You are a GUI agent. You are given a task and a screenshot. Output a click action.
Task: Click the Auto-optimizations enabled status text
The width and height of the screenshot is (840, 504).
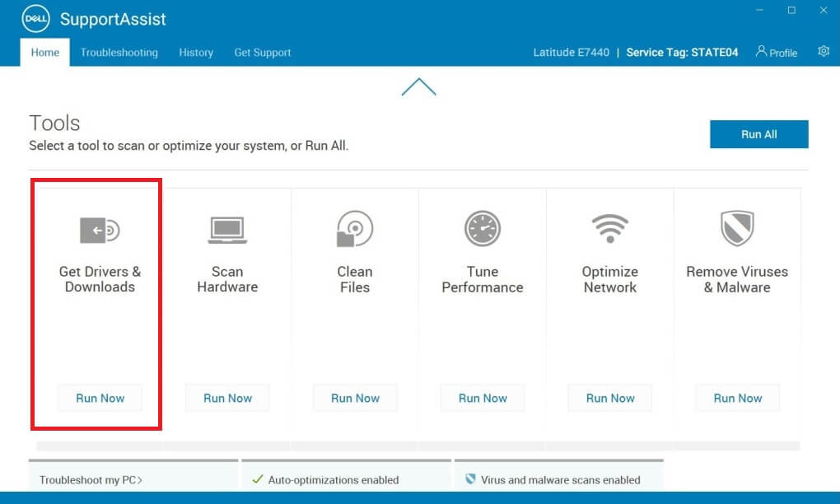[334, 480]
